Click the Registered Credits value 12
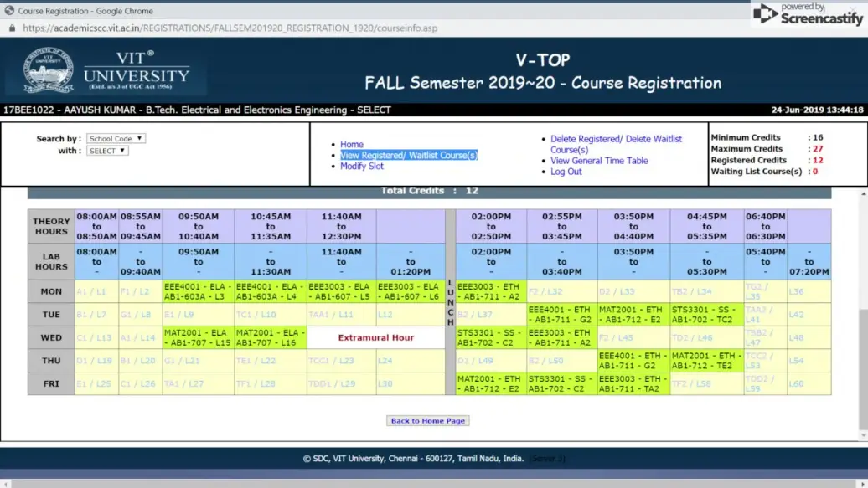 818,160
